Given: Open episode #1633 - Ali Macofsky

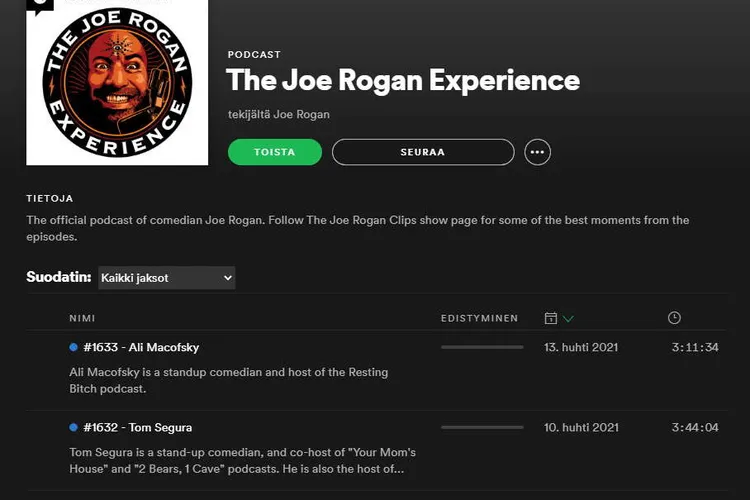Looking at the screenshot, I should coord(141,347).
